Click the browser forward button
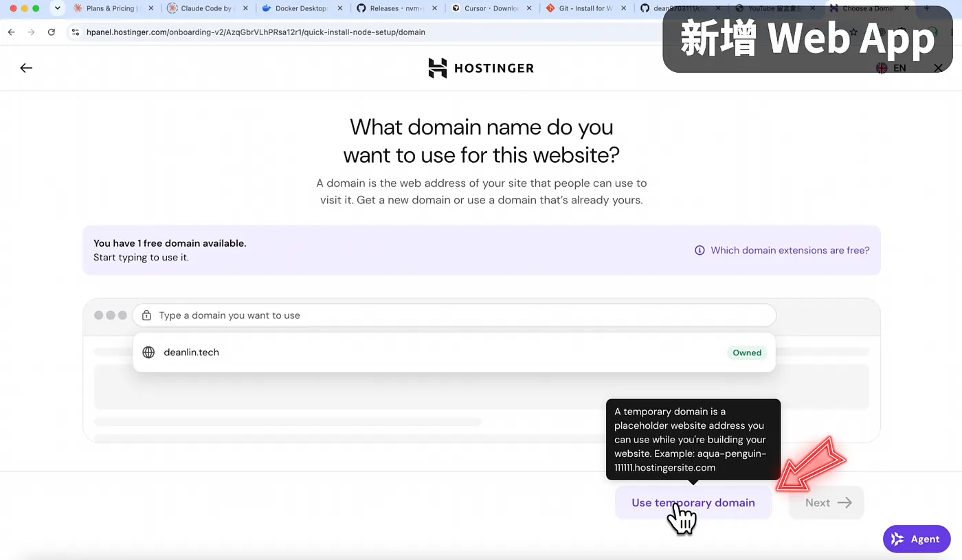The image size is (962, 560). click(x=31, y=32)
